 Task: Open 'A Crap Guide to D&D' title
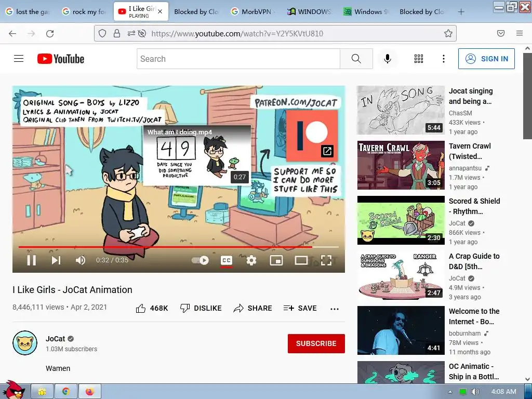click(474, 261)
